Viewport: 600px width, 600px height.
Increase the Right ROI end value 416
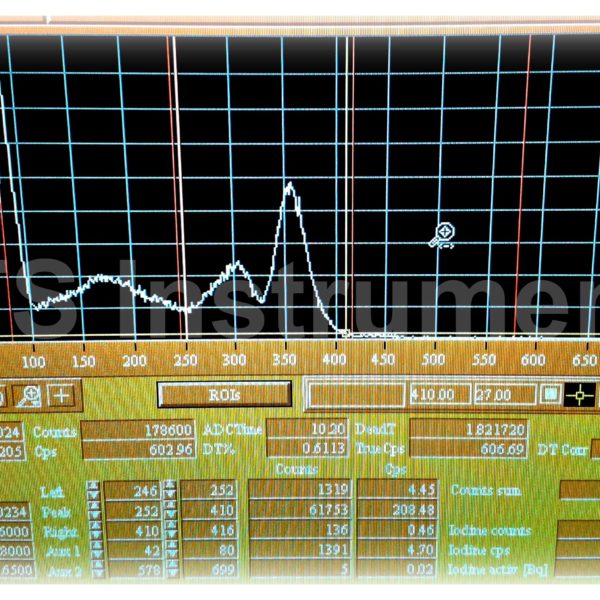pos(171,525)
